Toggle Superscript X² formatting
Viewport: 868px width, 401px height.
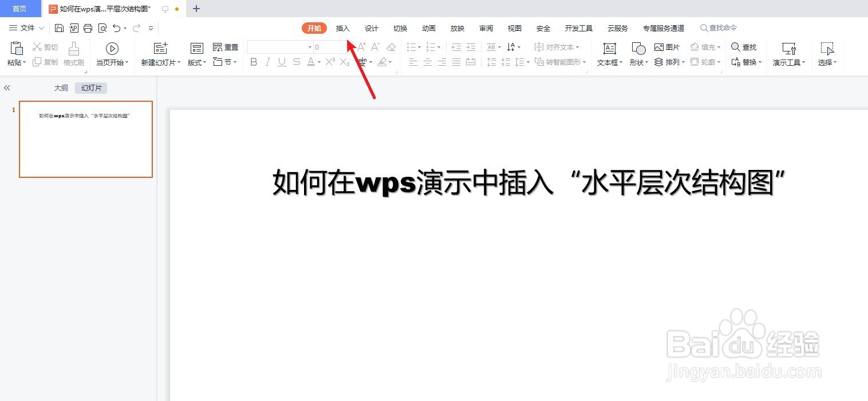pyautogui.click(x=330, y=62)
